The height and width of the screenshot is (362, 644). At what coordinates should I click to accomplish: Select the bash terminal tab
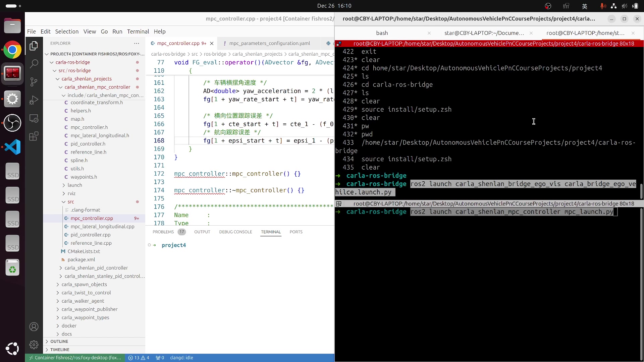(x=382, y=33)
